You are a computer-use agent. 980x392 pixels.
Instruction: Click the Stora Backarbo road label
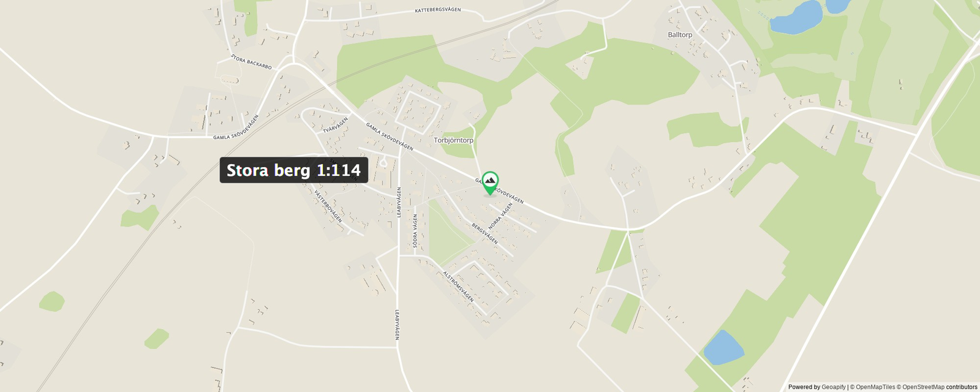pyautogui.click(x=251, y=62)
